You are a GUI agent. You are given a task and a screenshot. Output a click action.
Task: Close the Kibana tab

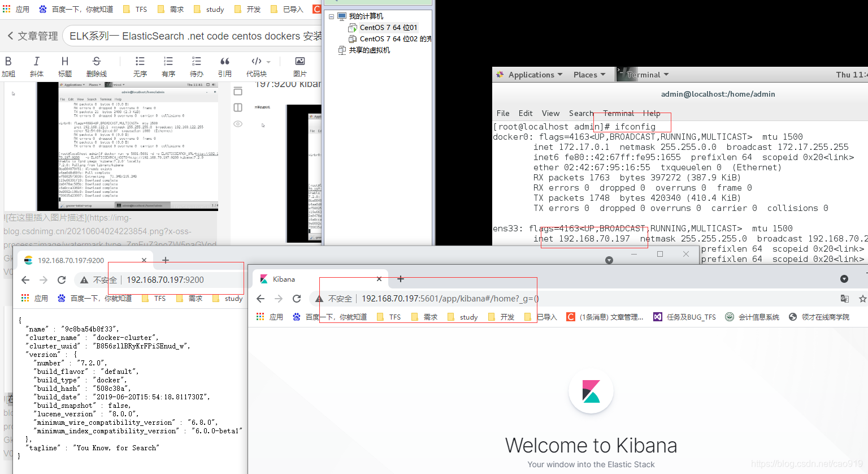pyautogui.click(x=379, y=279)
